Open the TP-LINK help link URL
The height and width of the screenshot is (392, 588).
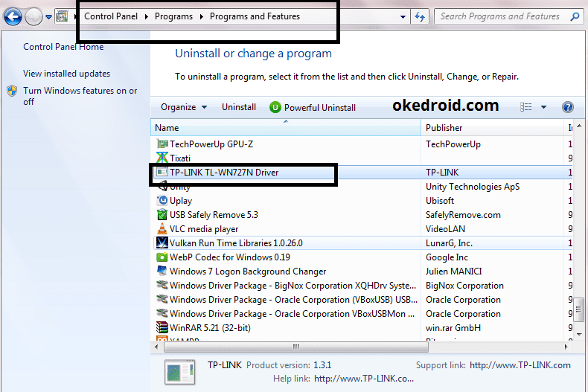pyautogui.click(x=364, y=379)
